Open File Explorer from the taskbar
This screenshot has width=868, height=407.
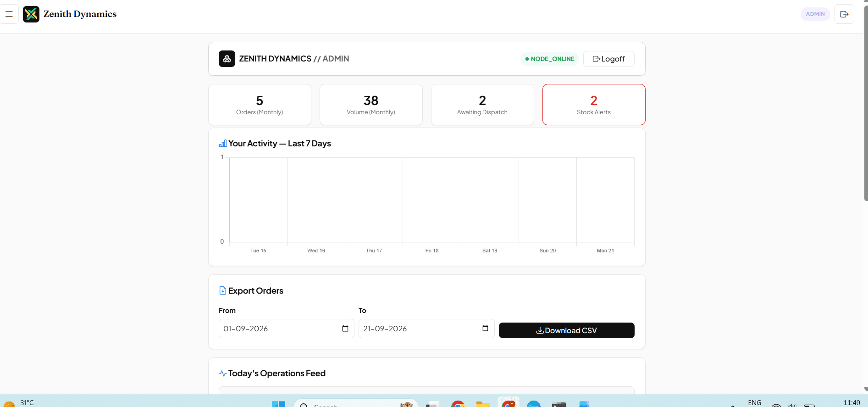[x=483, y=404]
